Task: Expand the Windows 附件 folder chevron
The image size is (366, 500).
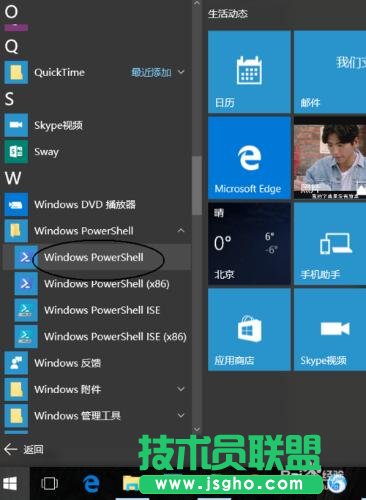Action: [x=181, y=389]
